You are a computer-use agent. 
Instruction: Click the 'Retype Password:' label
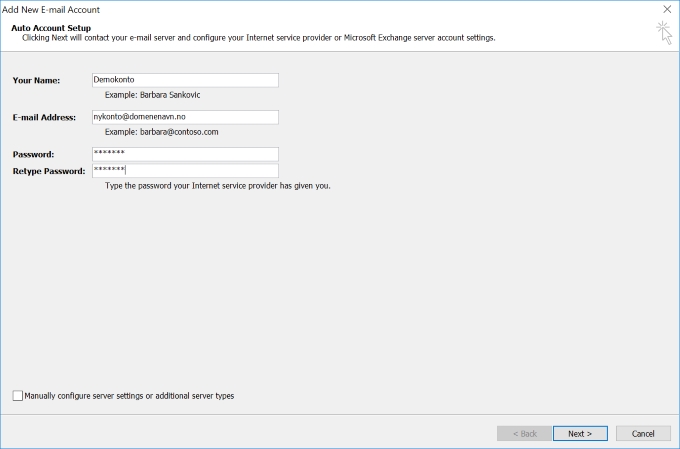pos(49,171)
